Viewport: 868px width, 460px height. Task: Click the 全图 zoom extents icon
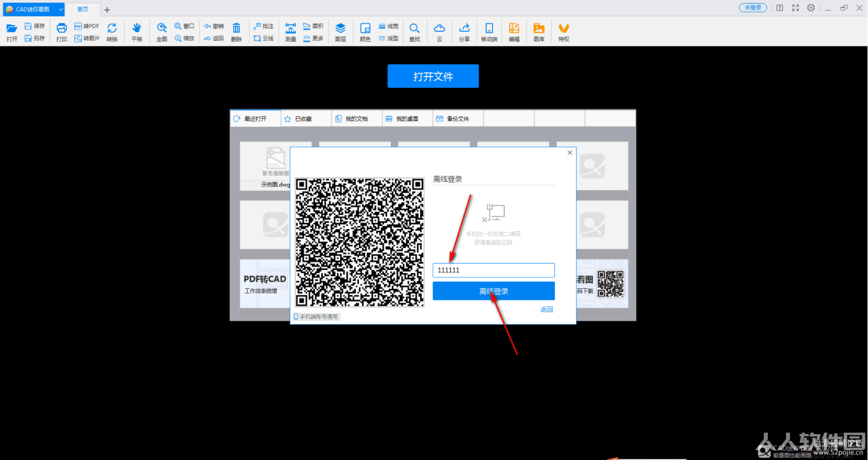pos(162,32)
